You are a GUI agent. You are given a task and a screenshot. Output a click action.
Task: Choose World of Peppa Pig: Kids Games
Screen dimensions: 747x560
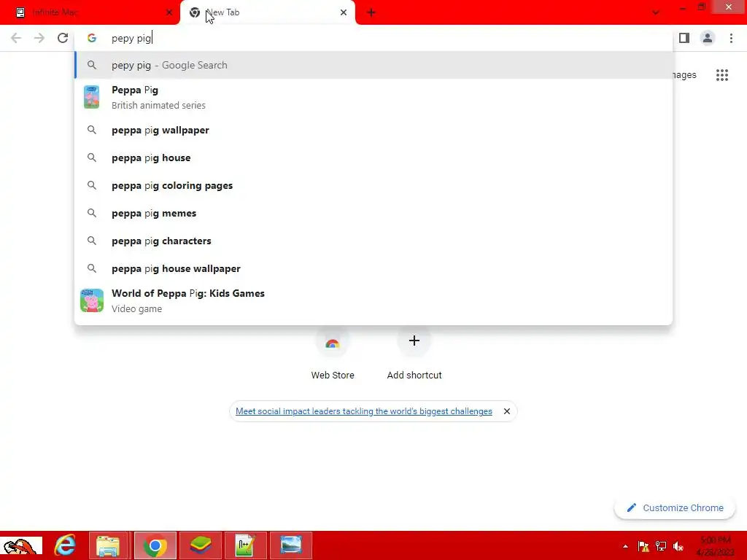(373, 300)
